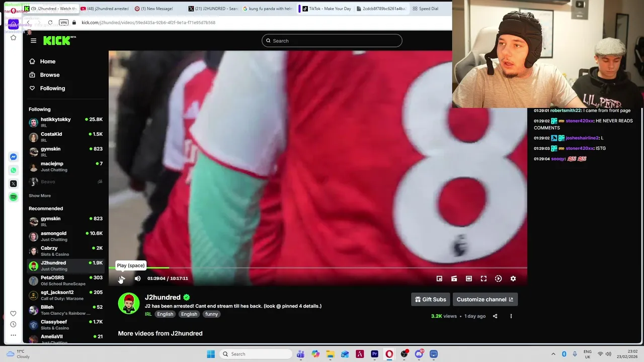
Task: Open the Windows Start menu
Action: [x=211, y=354]
